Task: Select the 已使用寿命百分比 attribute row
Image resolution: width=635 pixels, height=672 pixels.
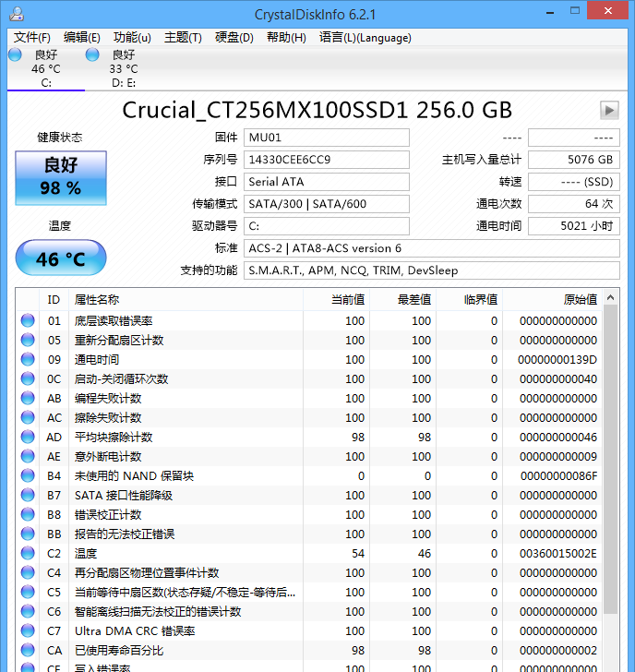Action: (309, 650)
